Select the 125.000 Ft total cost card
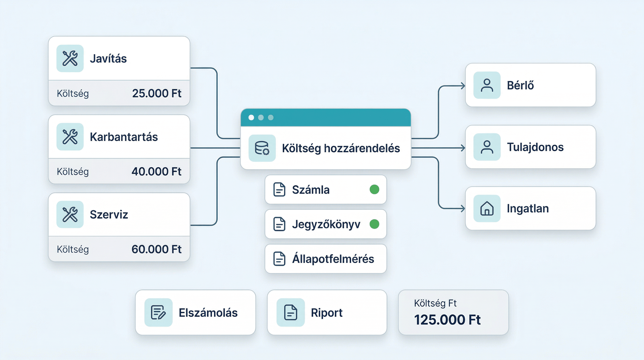This screenshot has height=360, width=644. 453,312
